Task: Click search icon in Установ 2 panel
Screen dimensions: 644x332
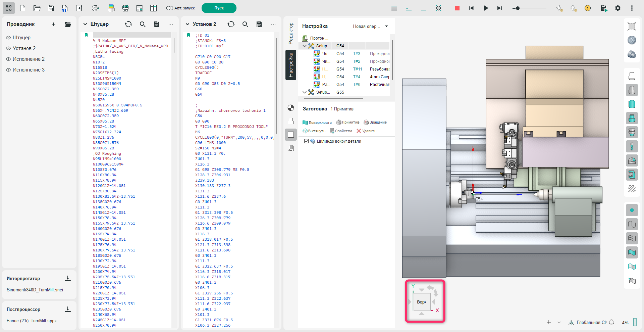Action: click(x=245, y=24)
